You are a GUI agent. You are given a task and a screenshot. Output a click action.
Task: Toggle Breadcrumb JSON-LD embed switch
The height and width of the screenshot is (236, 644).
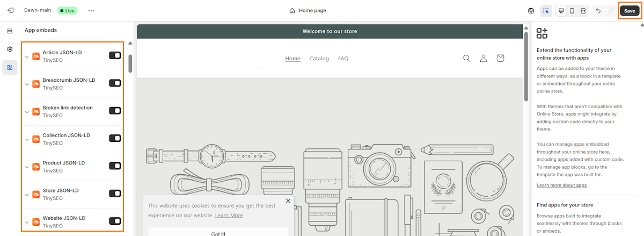[115, 83]
